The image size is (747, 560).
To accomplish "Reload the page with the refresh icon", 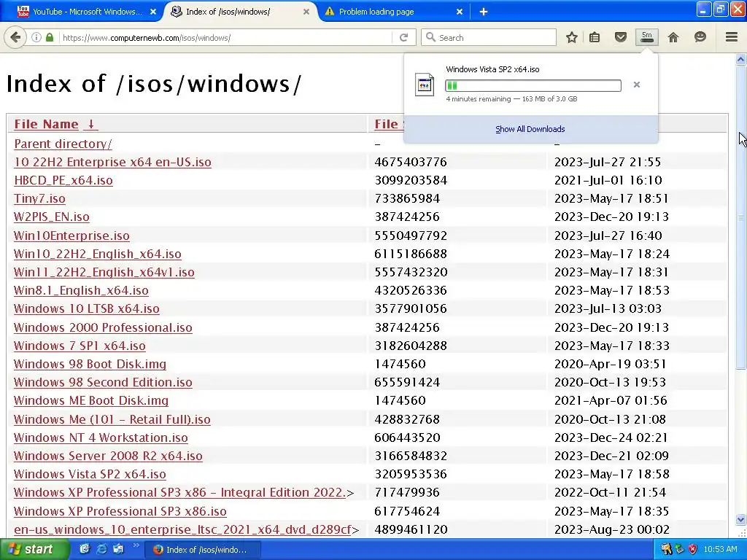I will 403,37.
